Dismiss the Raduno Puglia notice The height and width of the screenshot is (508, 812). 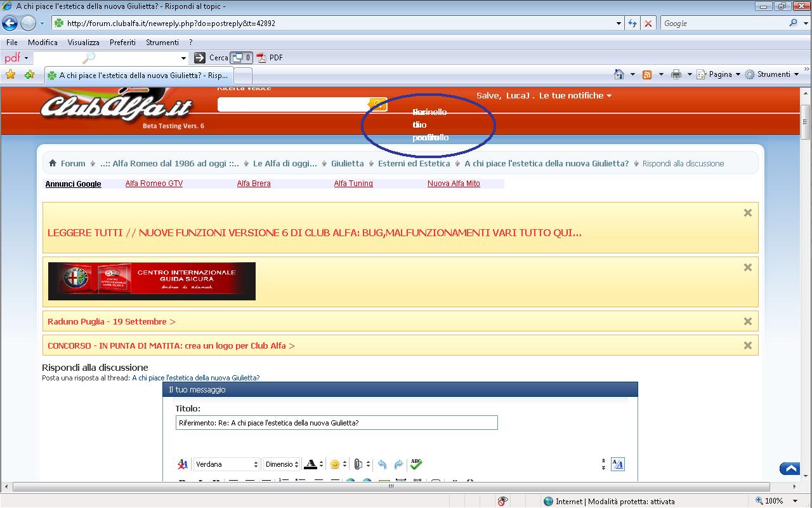[x=747, y=321]
